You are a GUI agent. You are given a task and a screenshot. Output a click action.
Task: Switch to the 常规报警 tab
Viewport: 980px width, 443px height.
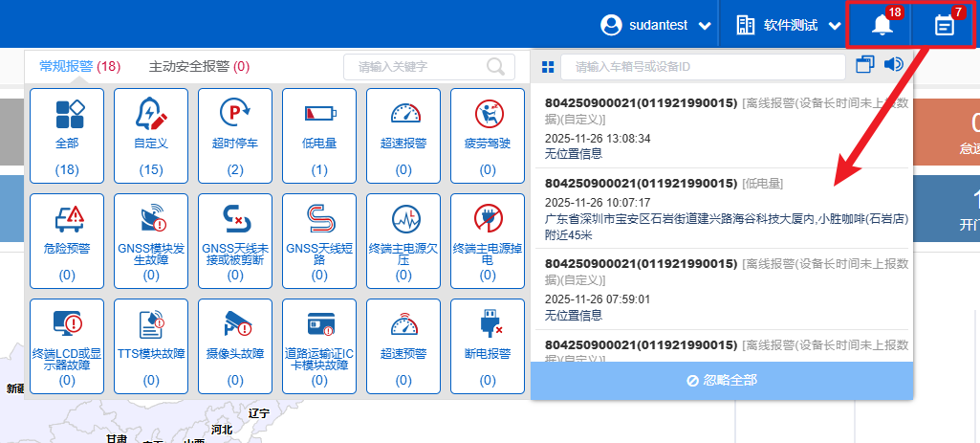coord(79,66)
